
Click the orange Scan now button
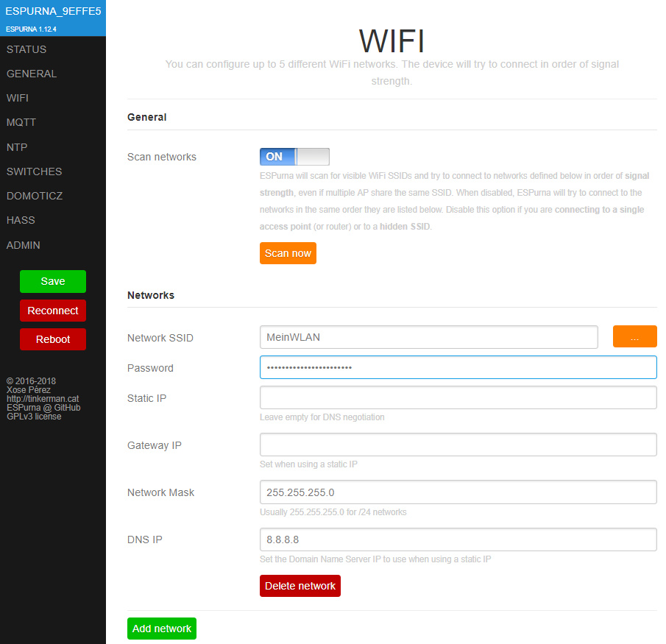click(x=288, y=253)
